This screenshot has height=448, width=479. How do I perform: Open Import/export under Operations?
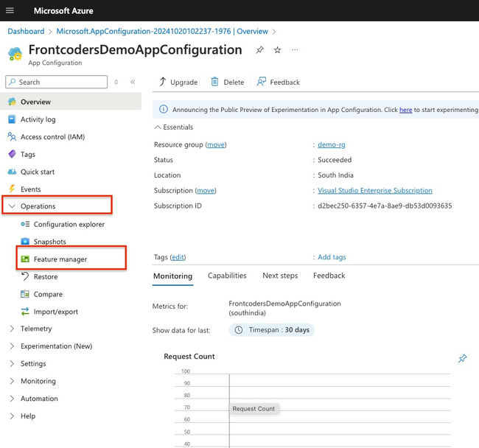[56, 312]
